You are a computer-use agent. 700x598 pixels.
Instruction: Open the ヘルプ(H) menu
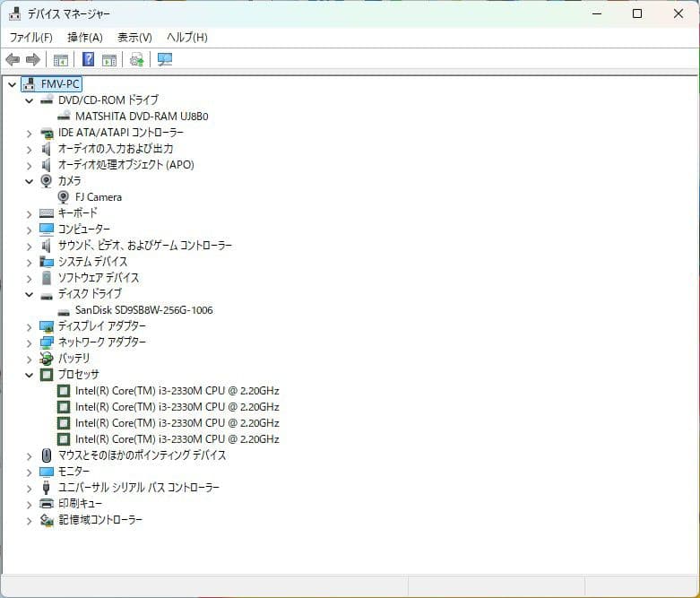click(187, 37)
